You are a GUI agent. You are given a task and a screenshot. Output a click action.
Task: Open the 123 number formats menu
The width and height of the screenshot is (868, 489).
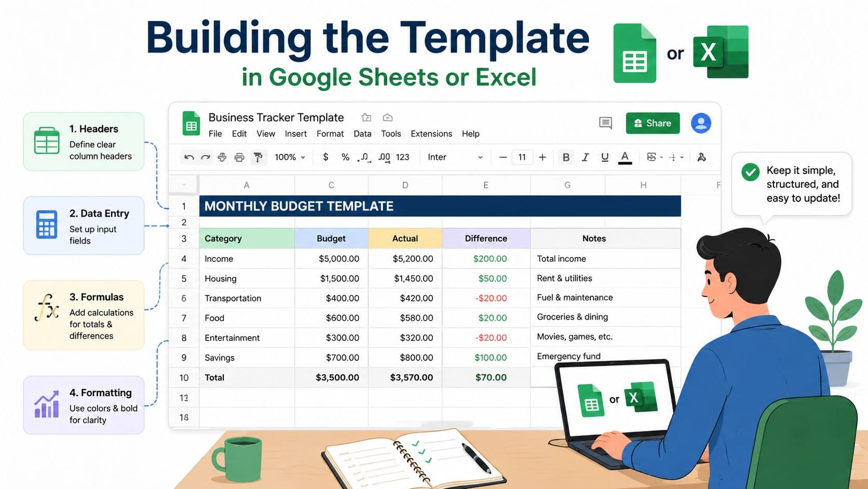(402, 157)
